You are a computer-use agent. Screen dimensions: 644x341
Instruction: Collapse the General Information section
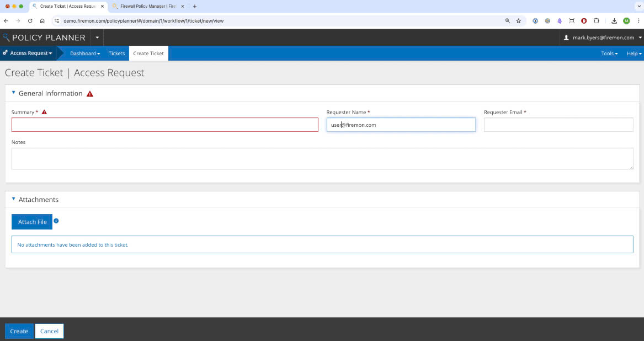pyautogui.click(x=14, y=93)
